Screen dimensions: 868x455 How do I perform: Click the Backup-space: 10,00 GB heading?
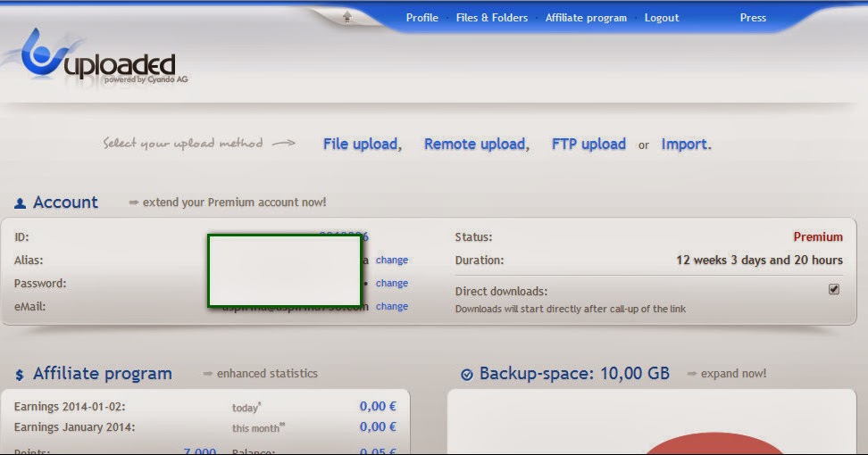point(574,374)
